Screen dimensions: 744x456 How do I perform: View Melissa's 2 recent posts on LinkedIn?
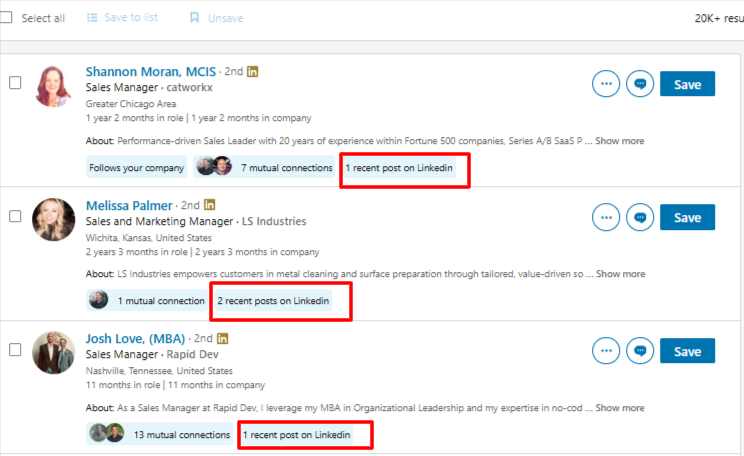[x=273, y=301]
